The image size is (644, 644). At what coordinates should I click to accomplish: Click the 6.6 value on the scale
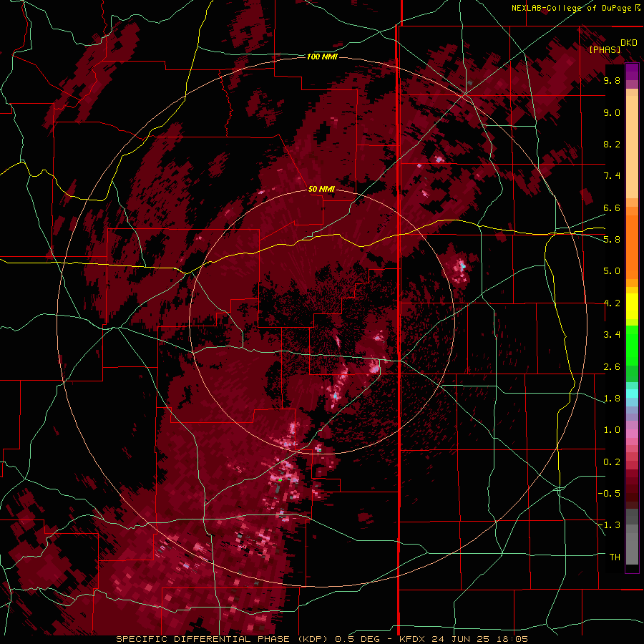[612, 208]
